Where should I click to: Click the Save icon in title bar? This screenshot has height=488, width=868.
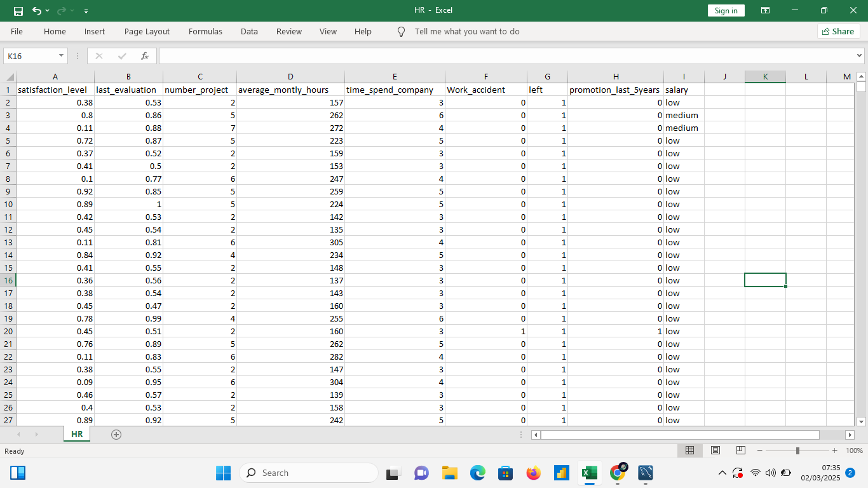[x=18, y=11]
